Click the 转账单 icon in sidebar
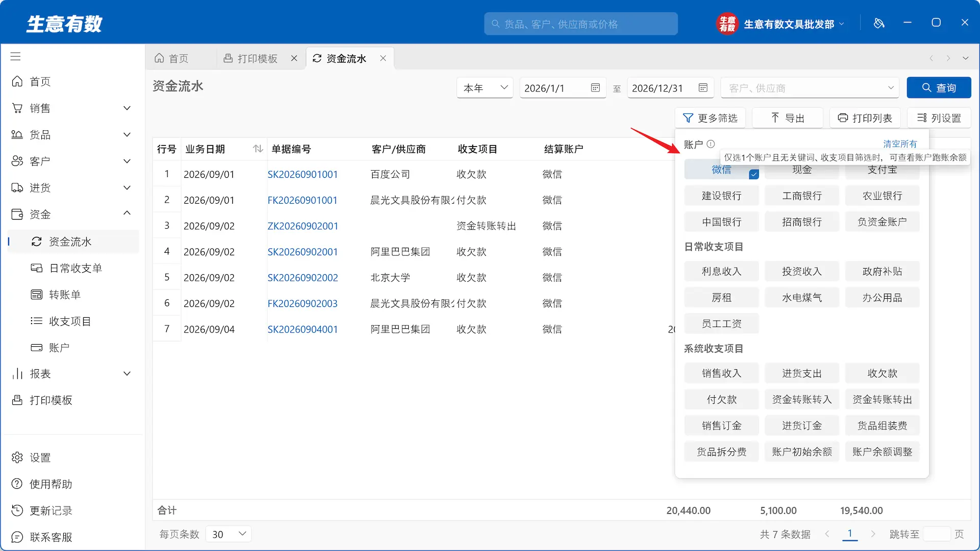This screenshot has height=551, width=980. click(x=37, y=295)
